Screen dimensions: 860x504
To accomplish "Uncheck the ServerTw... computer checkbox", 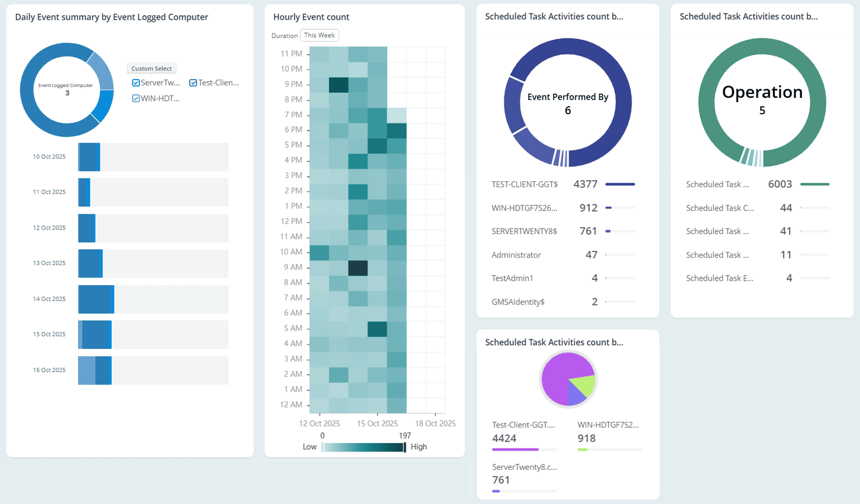I will point(136,83).
